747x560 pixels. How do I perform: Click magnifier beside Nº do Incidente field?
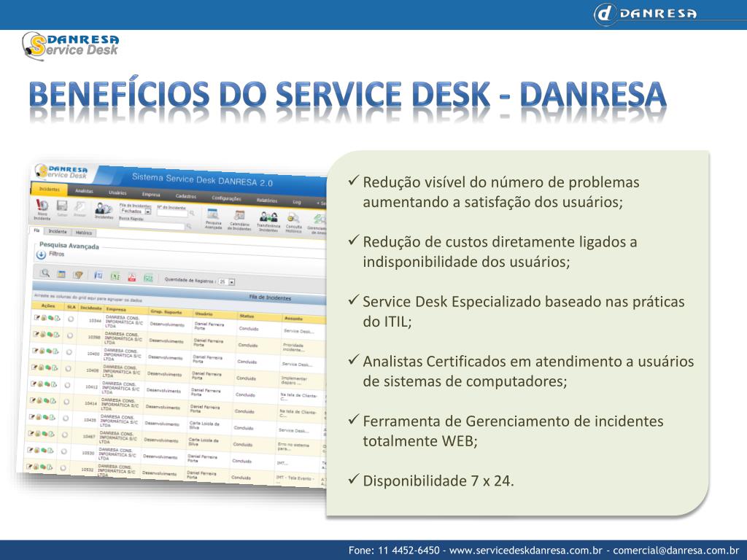(x=192, y=214)
